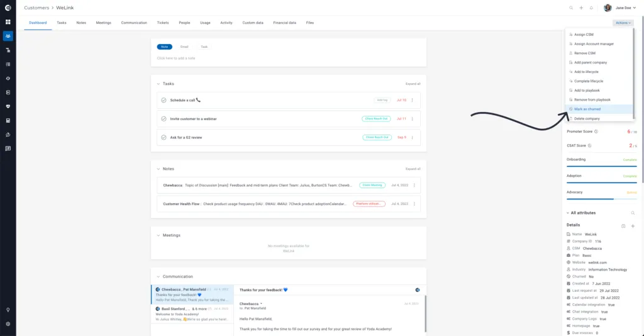644x336 pixels.
Task: Choose Complete lifecycle menu item
Action: tap(599, 81)
